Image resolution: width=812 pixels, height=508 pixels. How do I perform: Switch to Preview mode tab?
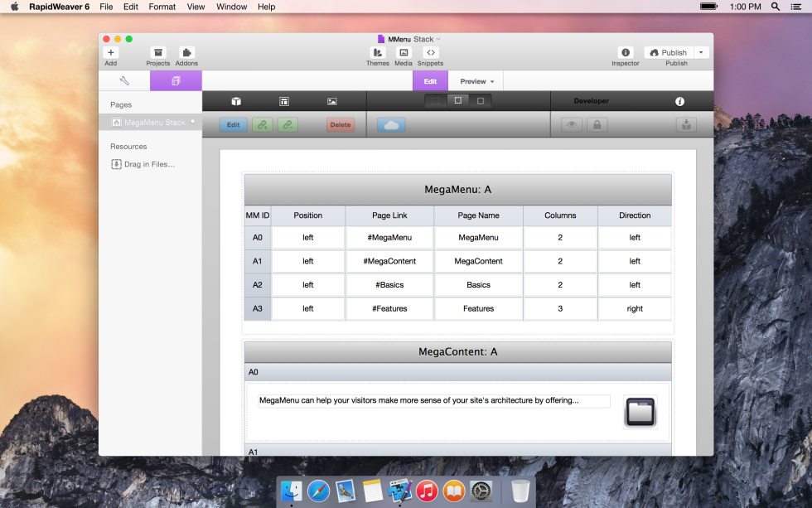tap(473, 81)
